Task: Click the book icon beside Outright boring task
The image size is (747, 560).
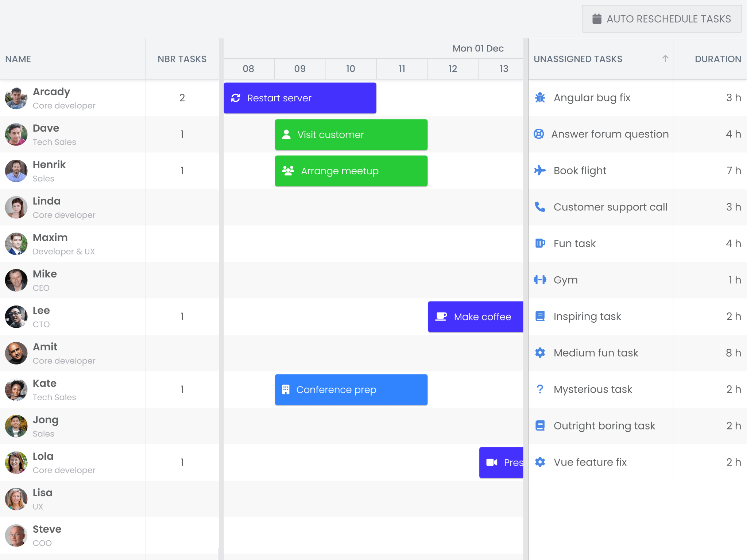Action: [x=540, y=426]
